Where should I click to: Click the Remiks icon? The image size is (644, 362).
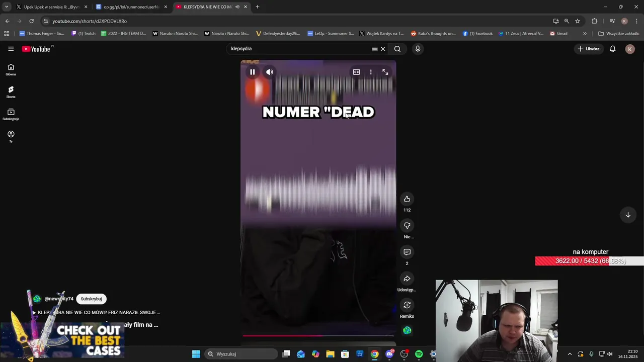pos(407,305)
